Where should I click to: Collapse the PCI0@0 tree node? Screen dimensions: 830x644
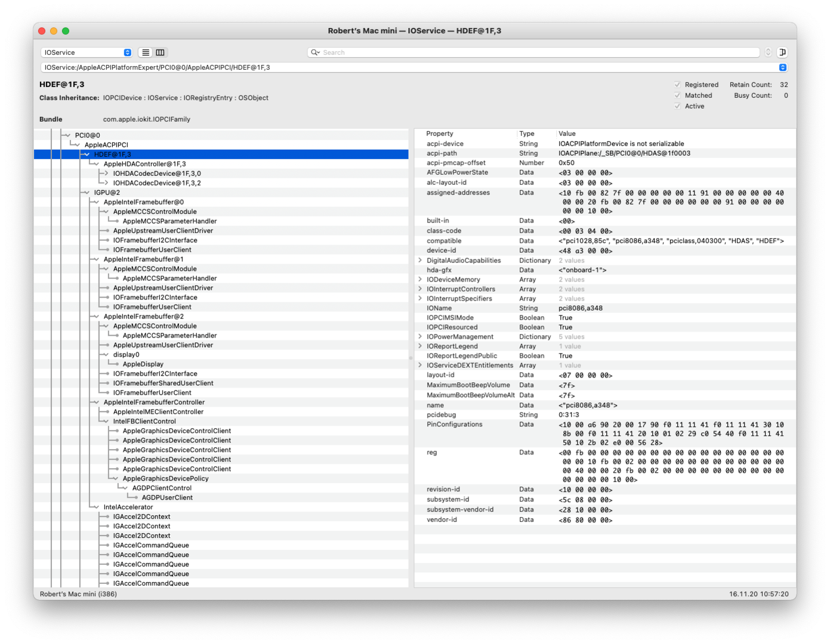coord(68,135)
